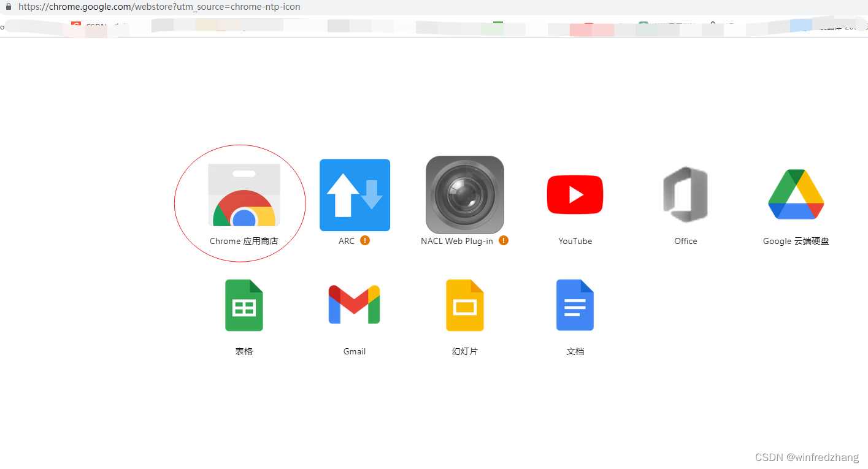Image resolution: width=868 pixels, height=469 pixels.
Task: Launch the yellow 幻灯片 Slides icon
Action: pos(465,305)
